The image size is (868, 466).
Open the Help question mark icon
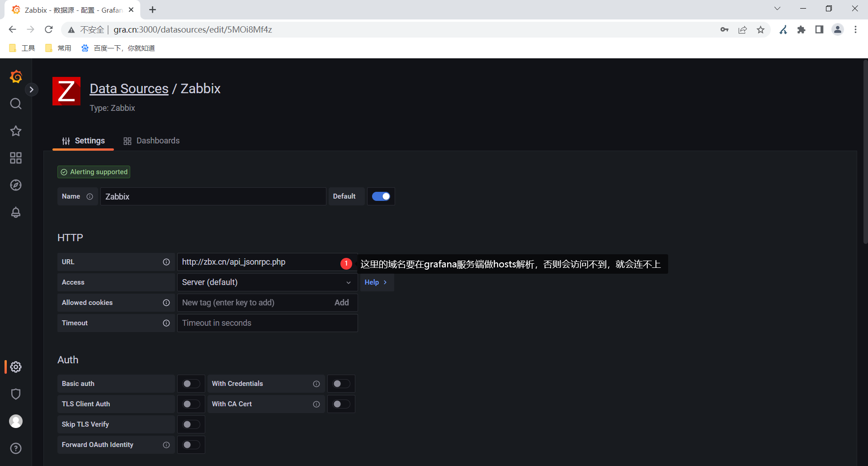tap(16, 448)
